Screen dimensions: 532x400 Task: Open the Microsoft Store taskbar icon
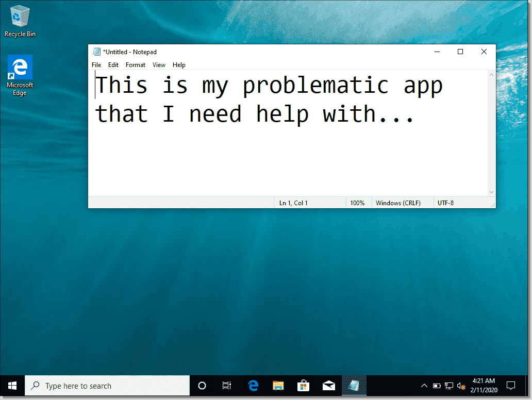pyautogui.click(x=304, y=385)
